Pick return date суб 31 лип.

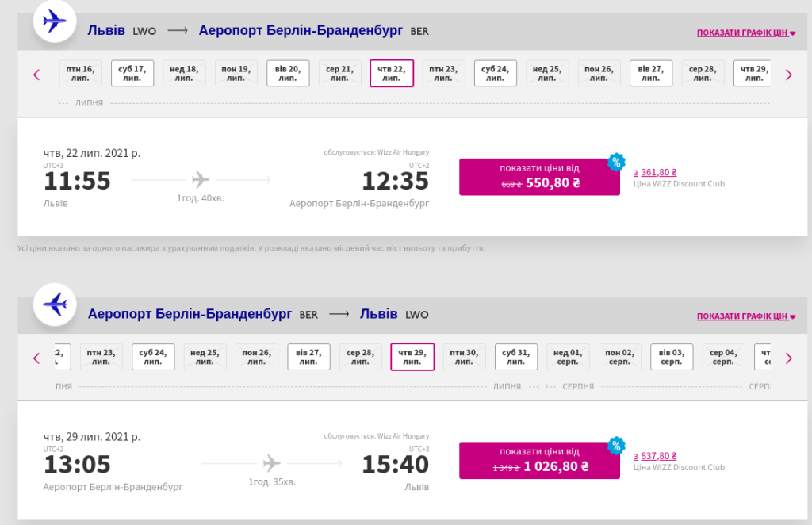point(515,357)
